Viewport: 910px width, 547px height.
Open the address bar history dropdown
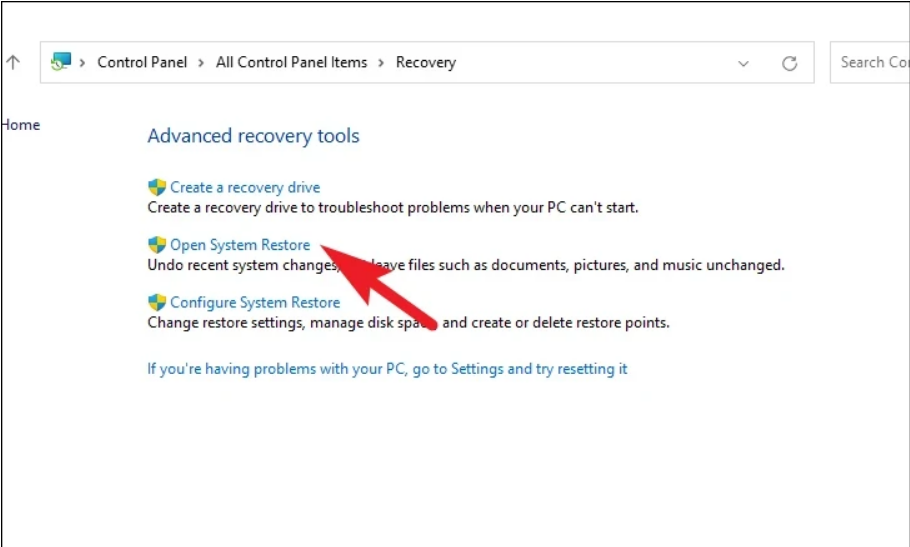coord(743,63)
